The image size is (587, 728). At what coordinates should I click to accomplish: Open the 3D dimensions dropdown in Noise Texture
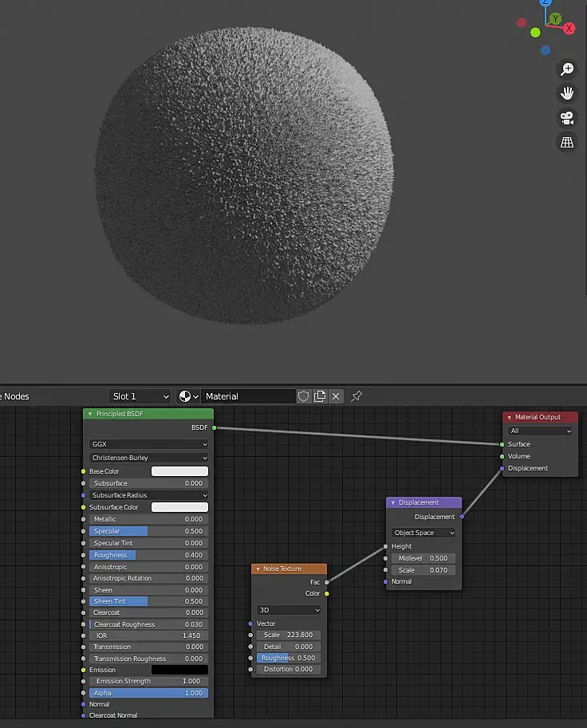289,610
